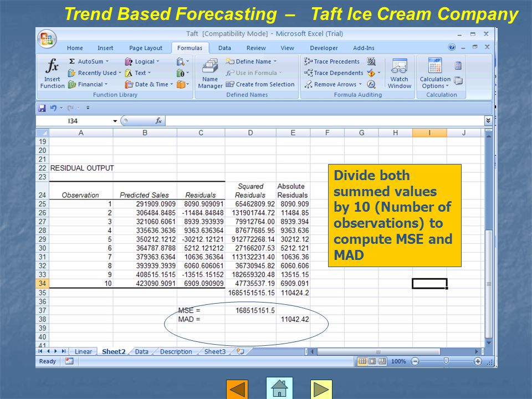Click the RESIDUAL OUTPUT cell

tap(81, 168)
